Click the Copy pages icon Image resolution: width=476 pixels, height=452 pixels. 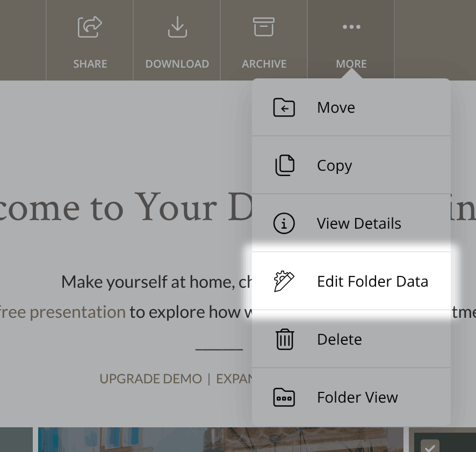284,165
